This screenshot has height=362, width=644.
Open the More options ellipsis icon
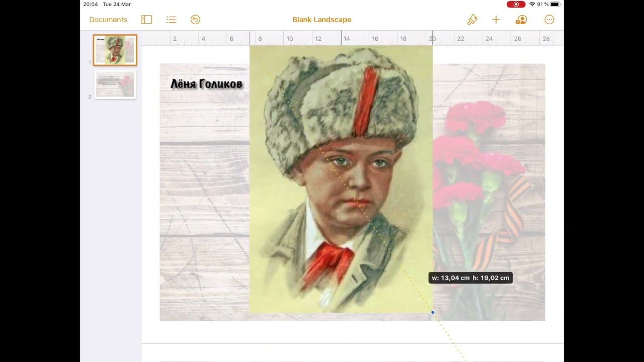click(549, 20)
